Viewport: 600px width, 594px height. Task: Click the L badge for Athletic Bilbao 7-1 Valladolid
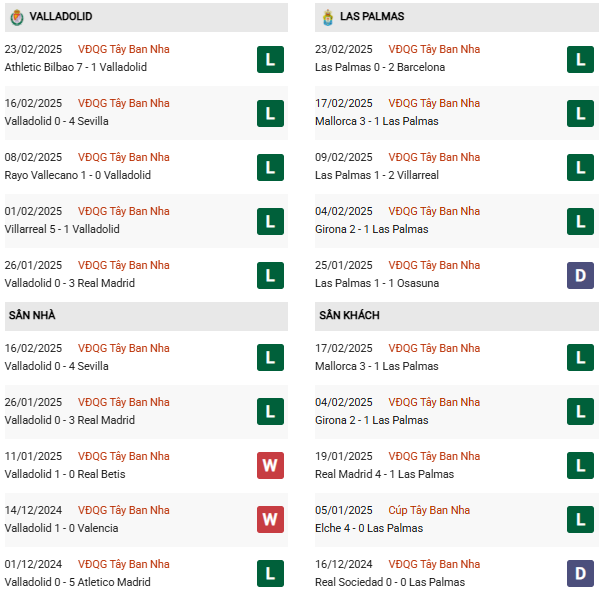tap(269, 60)
